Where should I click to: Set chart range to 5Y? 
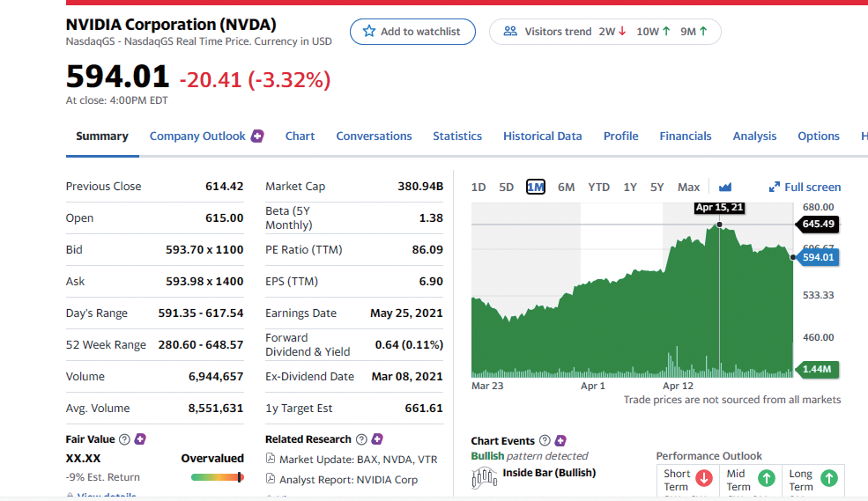click(x=657, y=187)
